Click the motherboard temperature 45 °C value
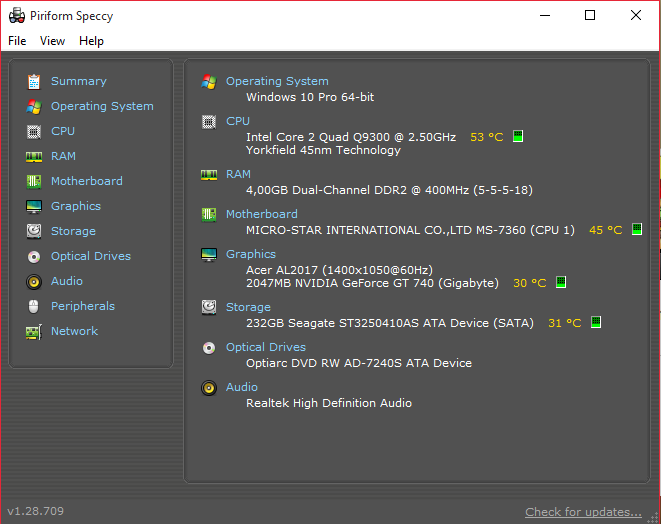Screen dimensions: 661x524 coord(606,230)
